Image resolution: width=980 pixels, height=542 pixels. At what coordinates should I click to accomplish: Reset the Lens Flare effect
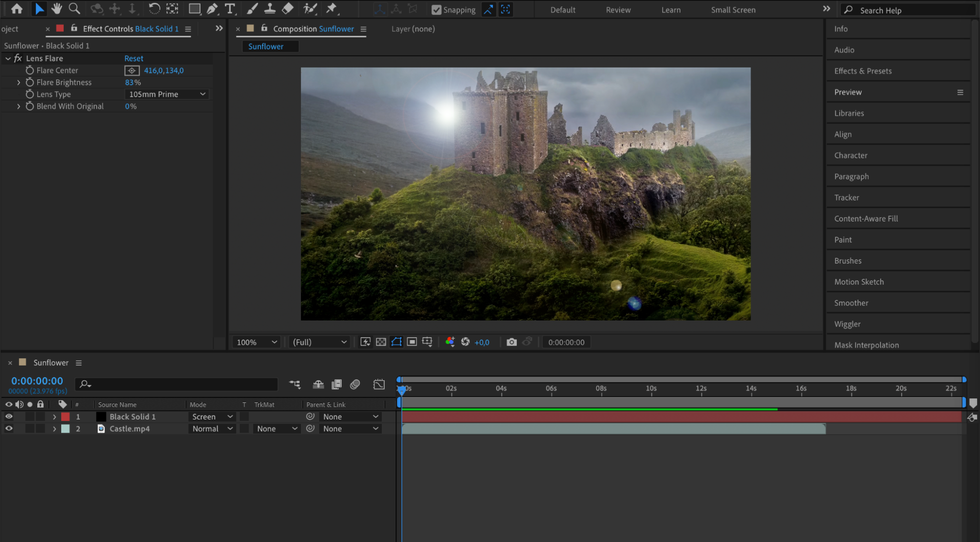click(133, 58)
